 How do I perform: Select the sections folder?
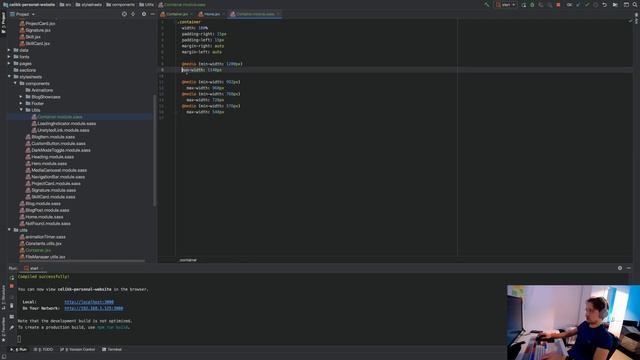24,70
